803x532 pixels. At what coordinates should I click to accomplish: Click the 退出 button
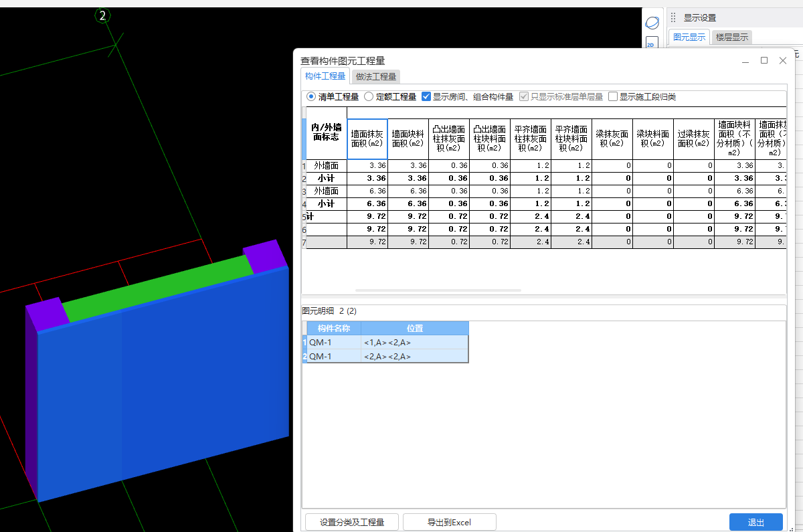pos(756,522)
